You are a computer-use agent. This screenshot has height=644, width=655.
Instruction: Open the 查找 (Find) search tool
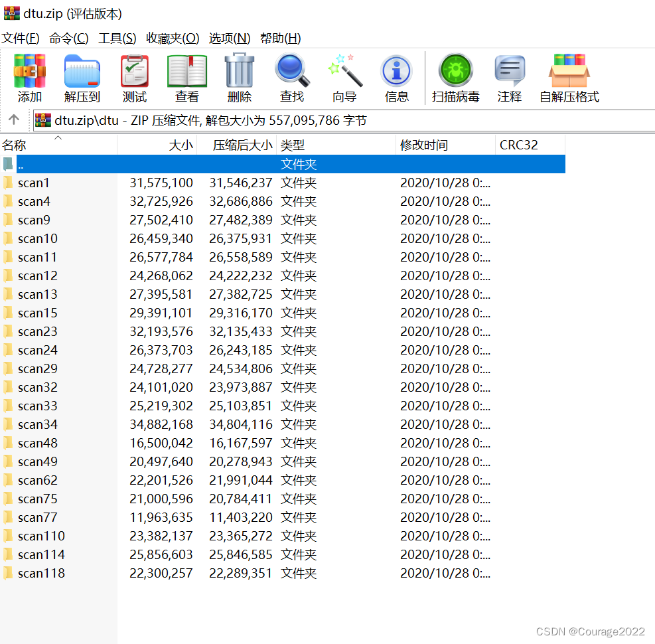click(291, 77)
